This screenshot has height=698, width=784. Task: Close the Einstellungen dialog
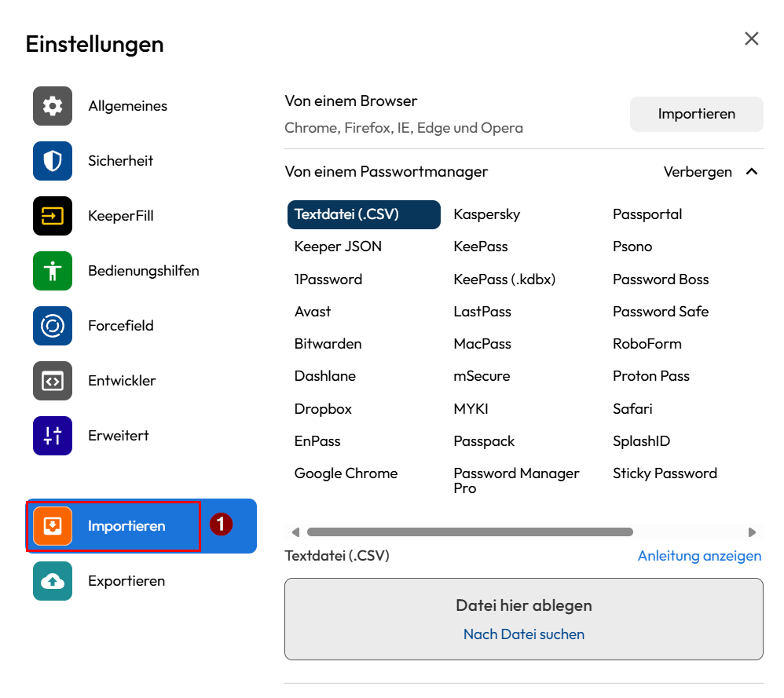752,39
